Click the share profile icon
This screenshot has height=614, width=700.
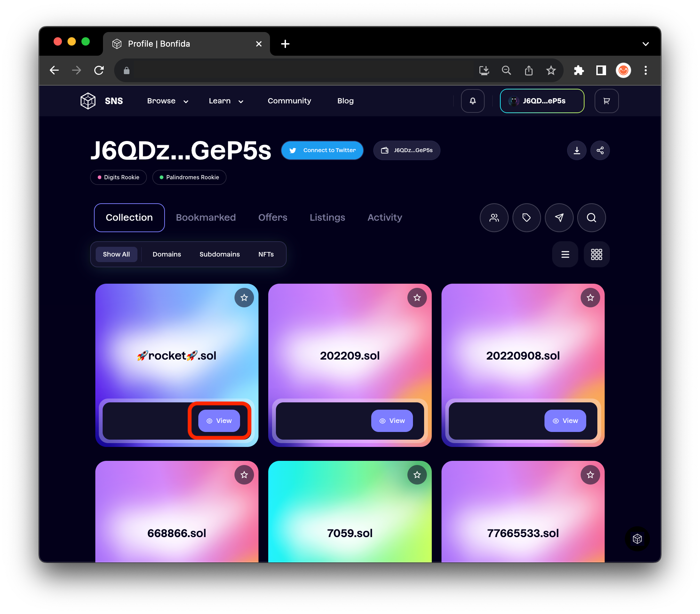600,150
